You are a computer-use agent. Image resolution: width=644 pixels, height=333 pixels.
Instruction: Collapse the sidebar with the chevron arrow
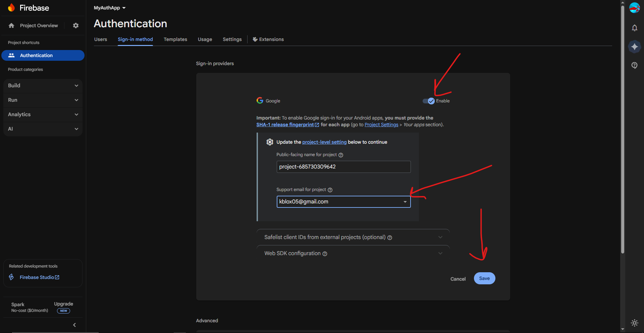pos(74,325)
